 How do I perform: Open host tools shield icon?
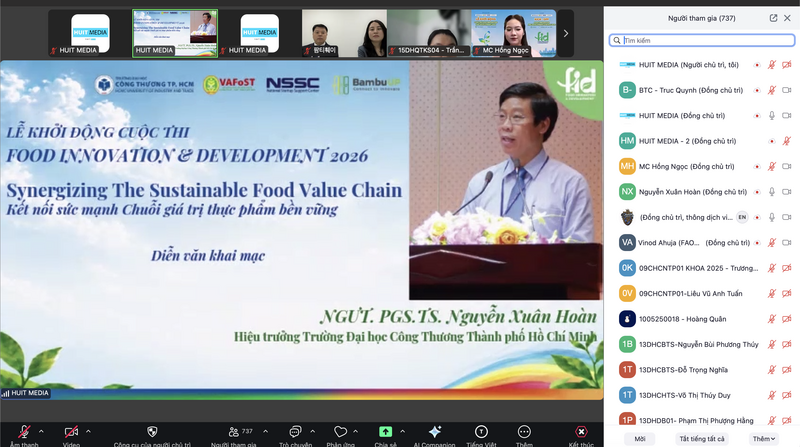(152, 432)
